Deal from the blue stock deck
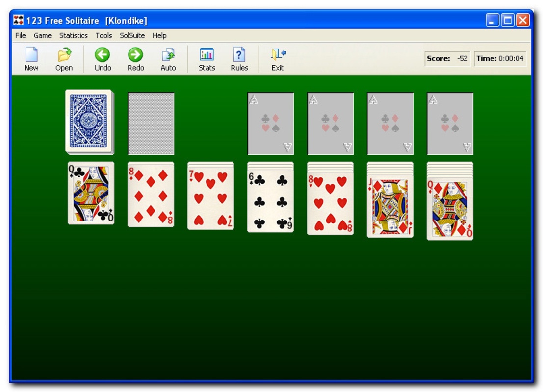The height and width of the screenshot is (392, 543). [x=90, y=122]
